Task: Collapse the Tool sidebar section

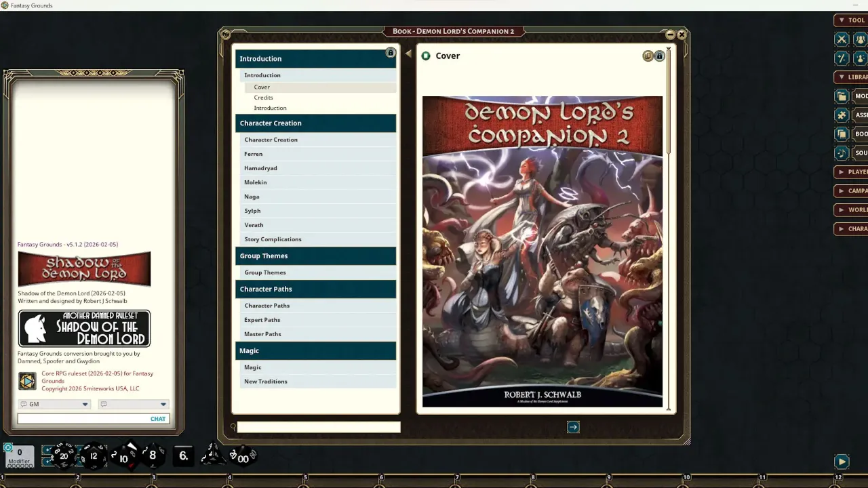Action: [x=851, y=20]
